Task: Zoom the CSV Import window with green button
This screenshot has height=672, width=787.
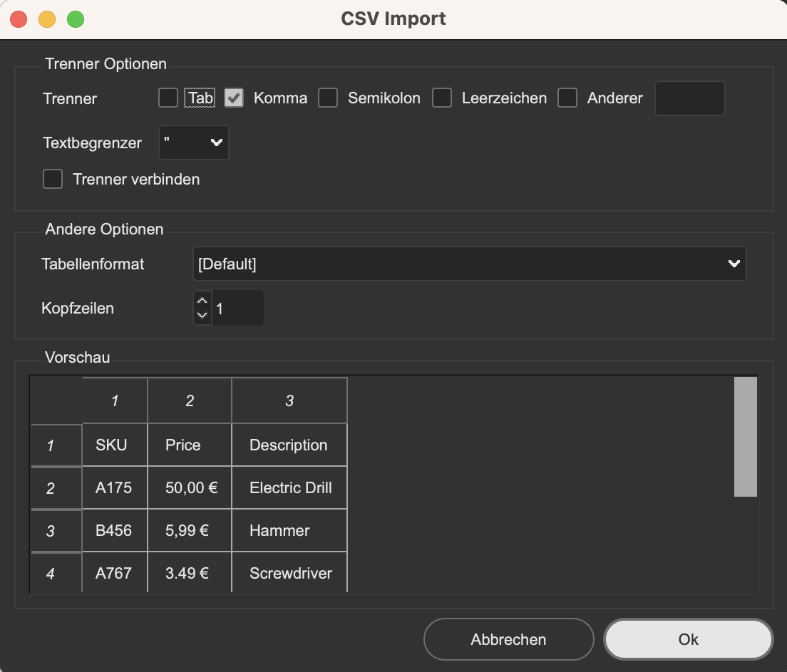Action: pyautogui.click(x=76, y=19)
